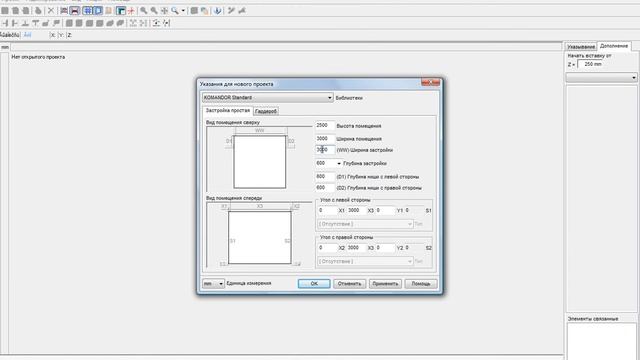Click the X1 field in left corner group
Screen dimensions: 640x360
click(327, 211)
